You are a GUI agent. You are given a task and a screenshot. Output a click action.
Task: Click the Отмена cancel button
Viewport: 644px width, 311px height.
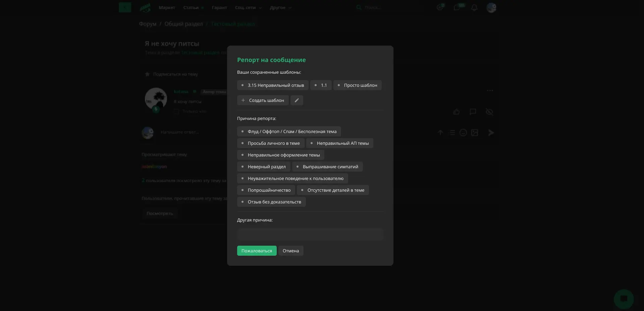click(x=291, y=251)
